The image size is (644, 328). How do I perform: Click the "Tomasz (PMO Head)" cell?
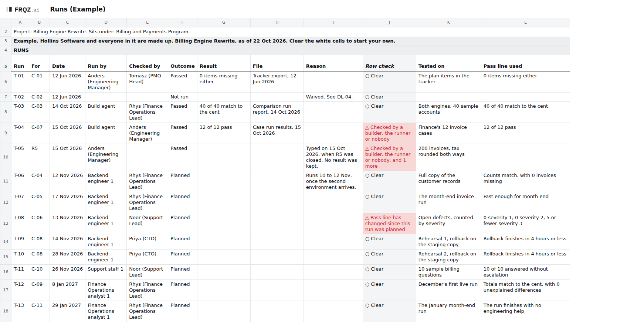(147, 82)
